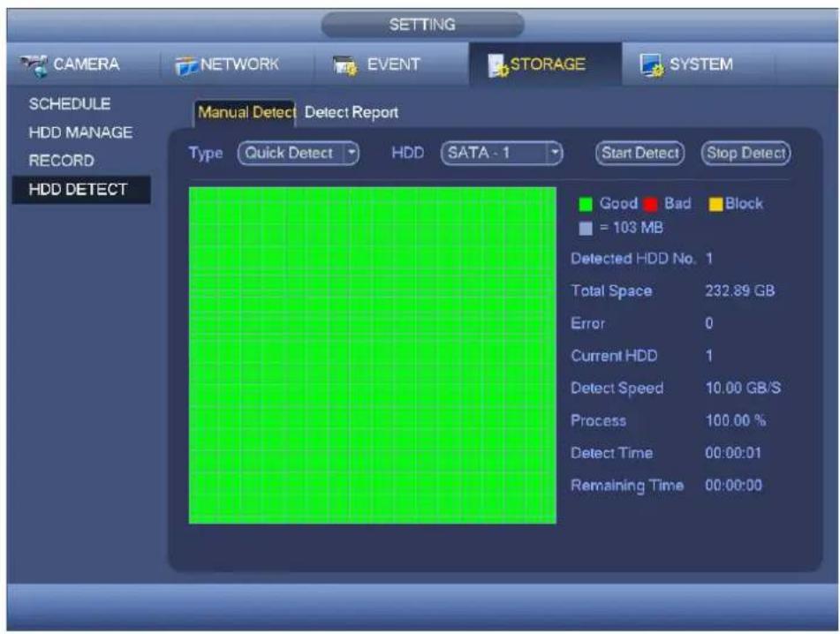
Task: Open the NETWORK settings tab
Action: click(x=238, y=64)
